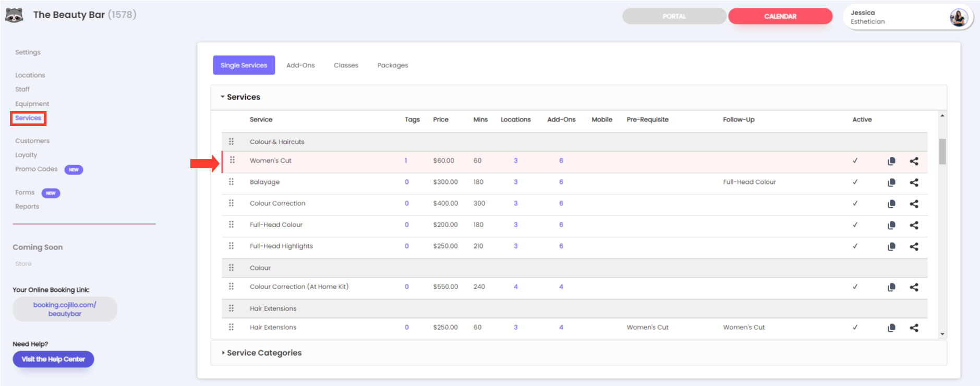Share the Colour Correction service row

tap(914, 204)
